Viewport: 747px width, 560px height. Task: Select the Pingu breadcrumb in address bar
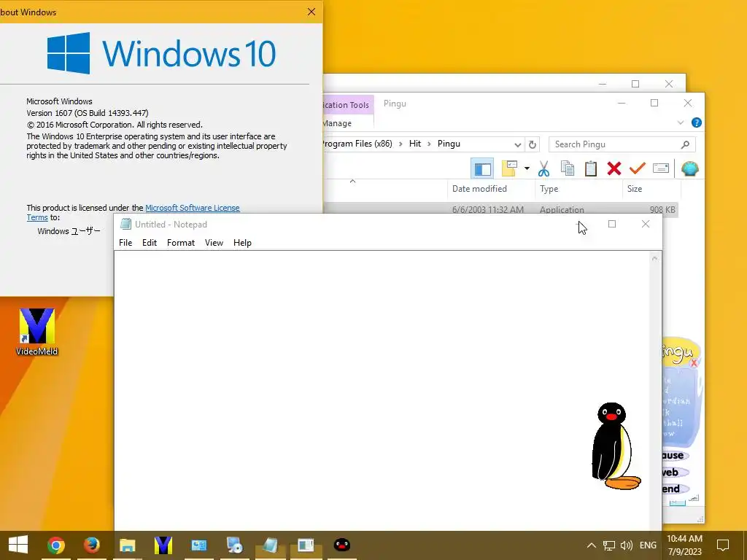coord(449,144)
